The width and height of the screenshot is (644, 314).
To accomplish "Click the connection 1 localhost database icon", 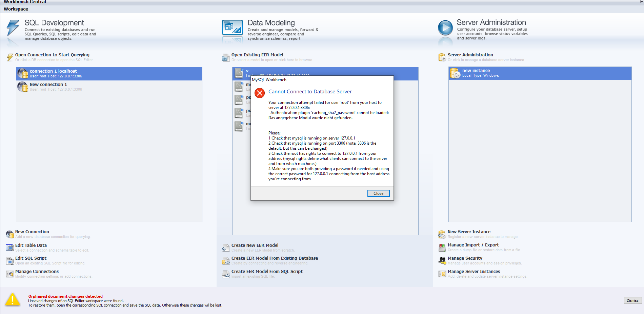I will coord(23,73).
